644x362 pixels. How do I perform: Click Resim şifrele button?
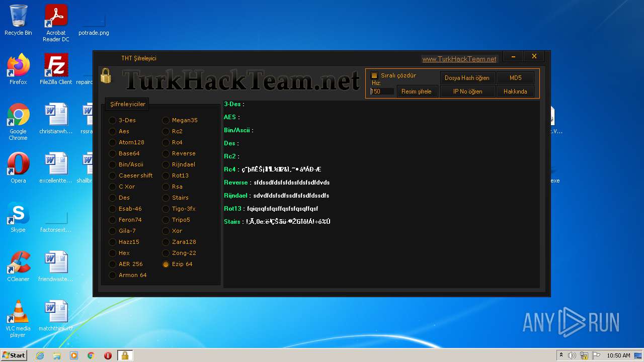(x=416, y=92)
